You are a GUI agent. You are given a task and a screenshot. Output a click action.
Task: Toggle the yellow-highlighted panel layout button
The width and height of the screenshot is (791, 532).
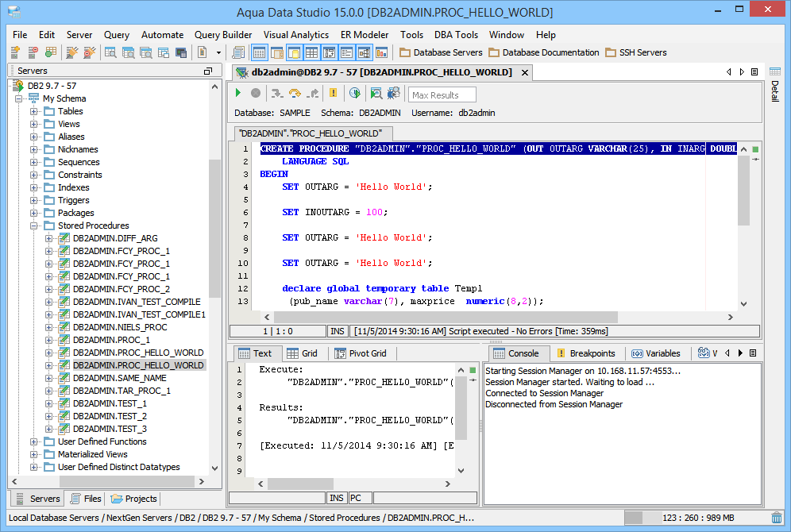pyautogui.click(x=294, y=52)
